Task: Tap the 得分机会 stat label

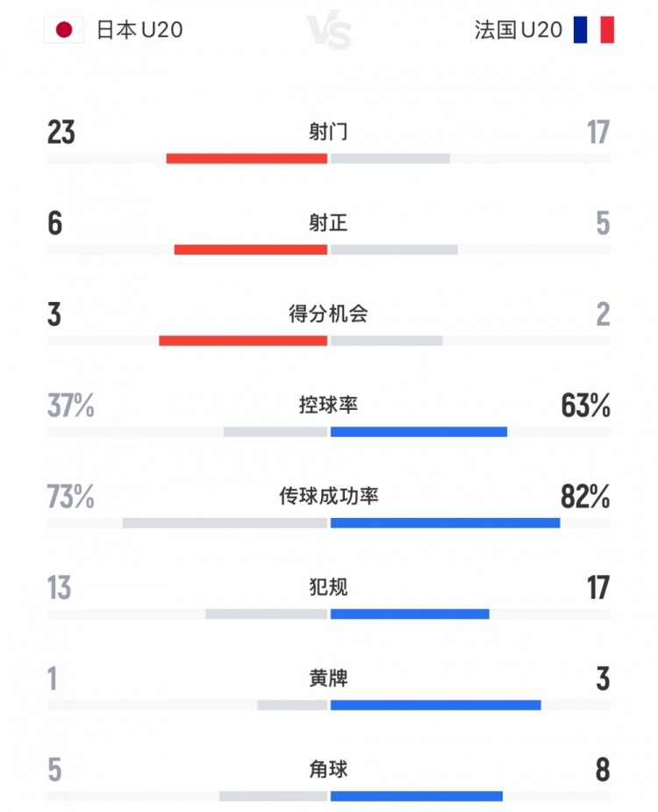Action: coord(329,314)
